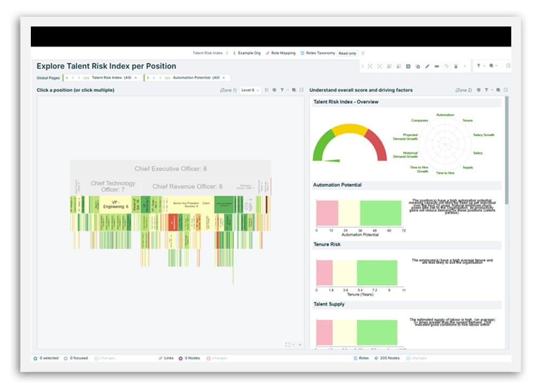The height and width of the screenshot is (392, 541).
Task: Open the Level 6 dropdown
Action: pos(250,90)
